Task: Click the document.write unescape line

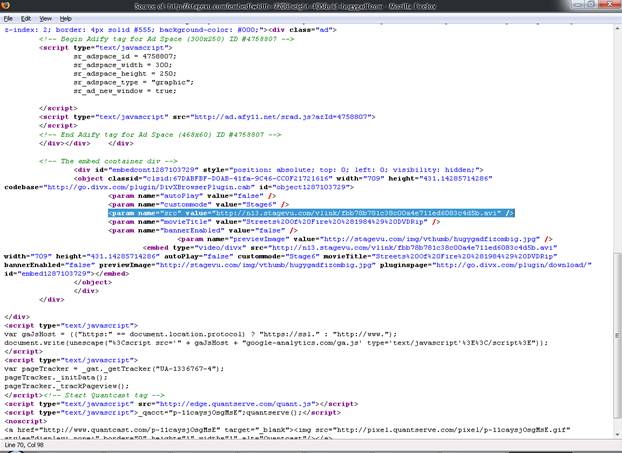Action: 276,343
